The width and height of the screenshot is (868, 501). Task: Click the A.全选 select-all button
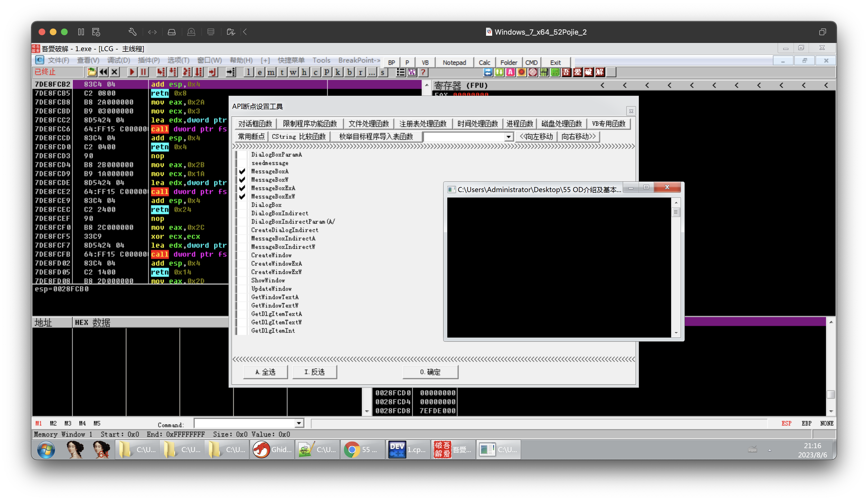click(x=265, y=372)
